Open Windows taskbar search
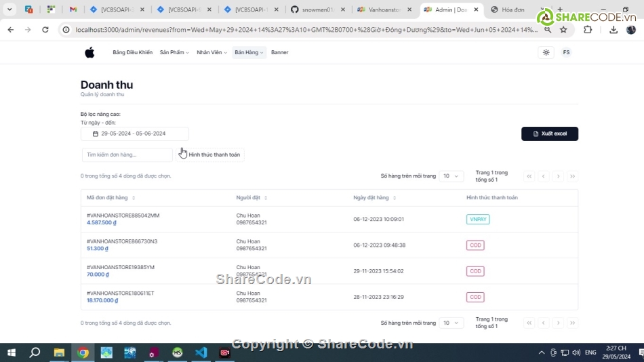 (35, 353)
